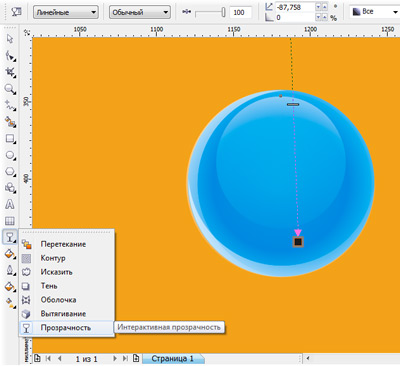
Task: Go to the first page arrow
Action: [48, 359]
